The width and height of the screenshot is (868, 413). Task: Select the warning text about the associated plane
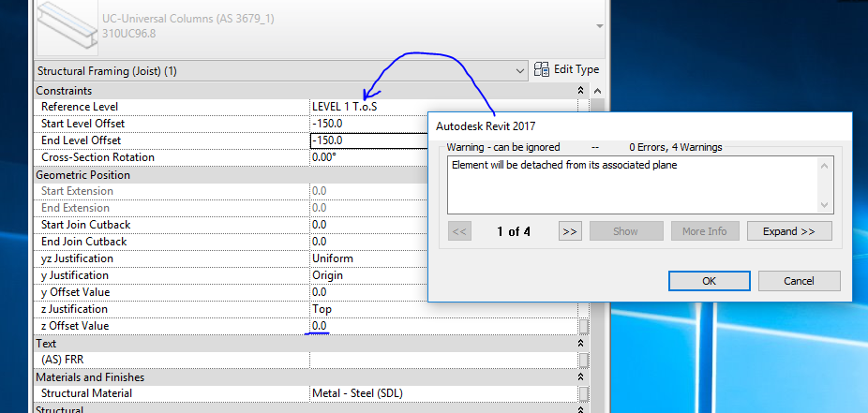click(x=564, y=165)
